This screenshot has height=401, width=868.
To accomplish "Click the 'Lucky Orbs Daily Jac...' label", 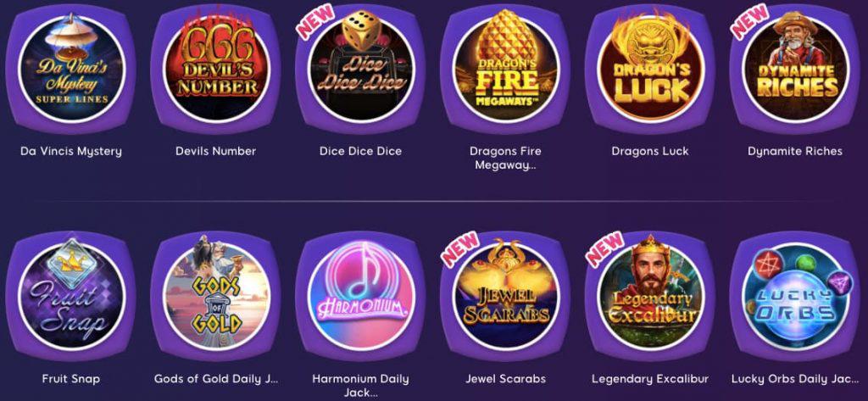I will [795, 380].
